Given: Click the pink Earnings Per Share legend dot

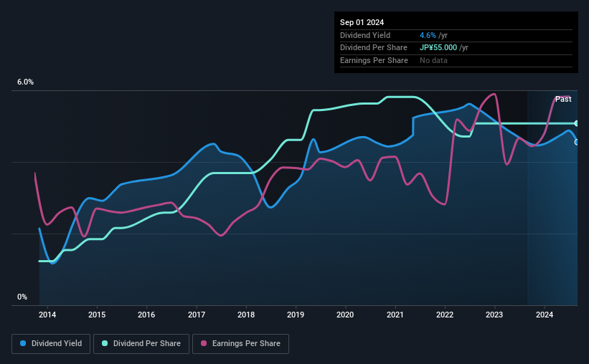Looking at the screenshot, I should pyautogui.click(x=204, y=343).
